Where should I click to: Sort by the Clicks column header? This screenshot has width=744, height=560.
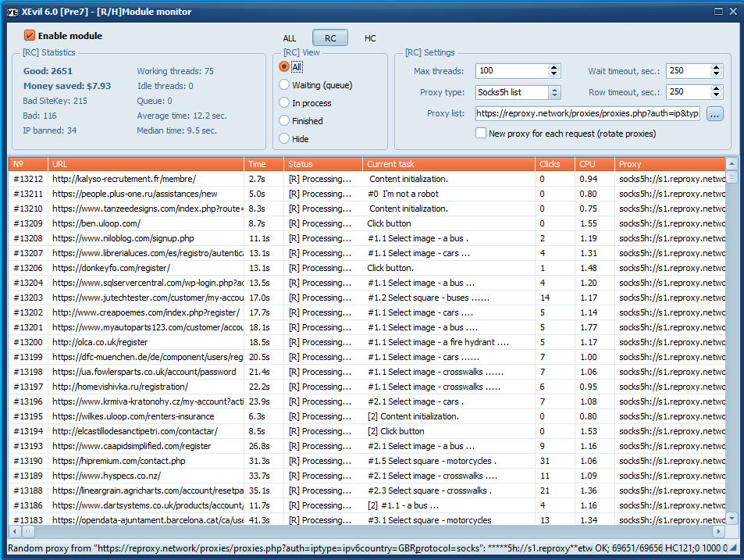[555, 164]
